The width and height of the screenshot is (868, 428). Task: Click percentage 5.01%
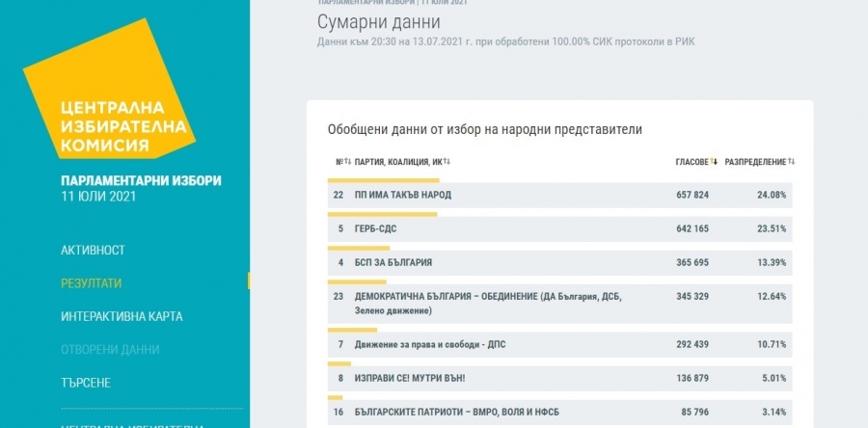pyautogui.click(x=773, y=379)
